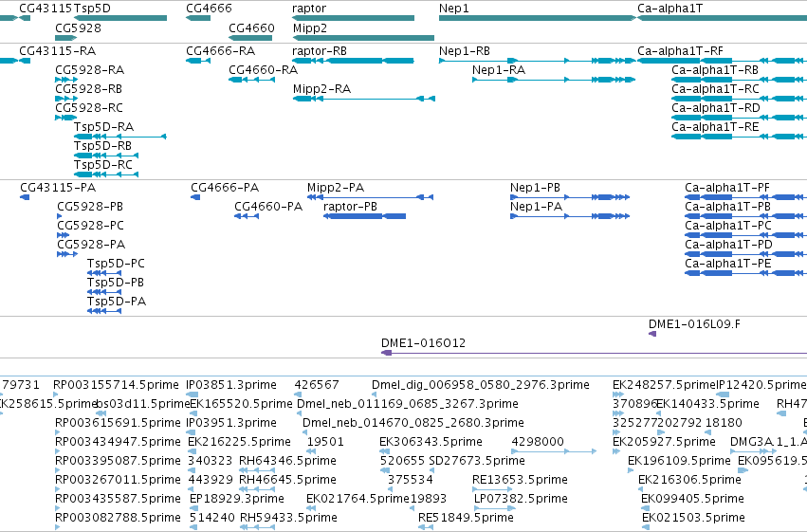Viewport: 807px width, 532px height.
Task: Click cDNA SD27673.5prime
Action: tap(477, 461)
